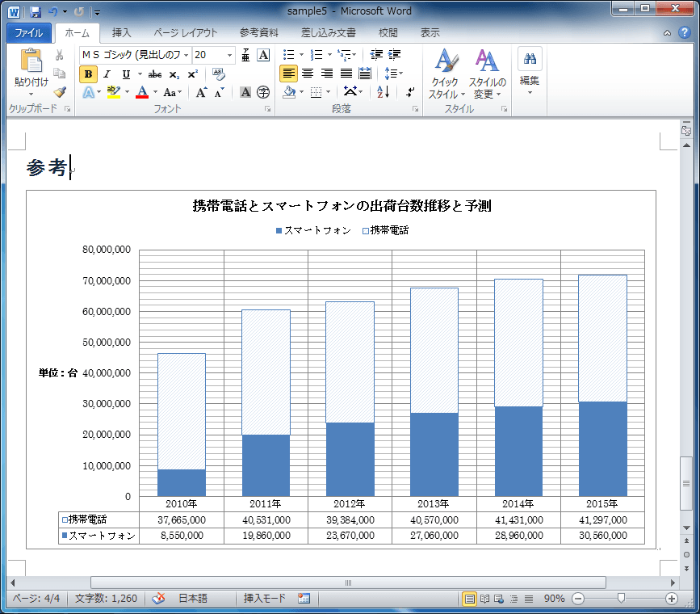The height and width of the screenshot is (614, 700).
Task: Toggle Bold formatting off
Action: point(88,74)
